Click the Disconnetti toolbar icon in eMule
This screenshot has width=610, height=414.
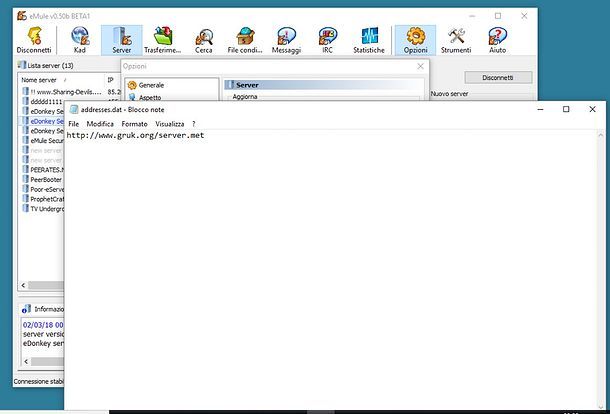click(34, 40)
